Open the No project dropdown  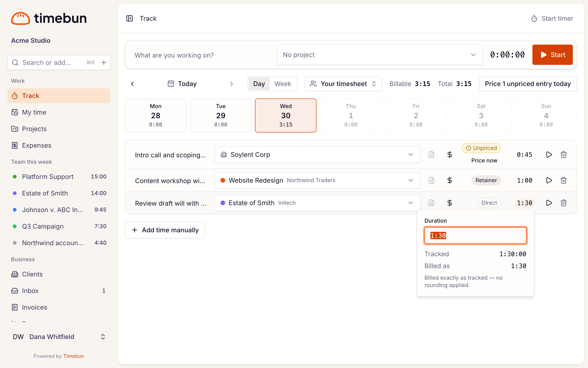coord(379,55)
